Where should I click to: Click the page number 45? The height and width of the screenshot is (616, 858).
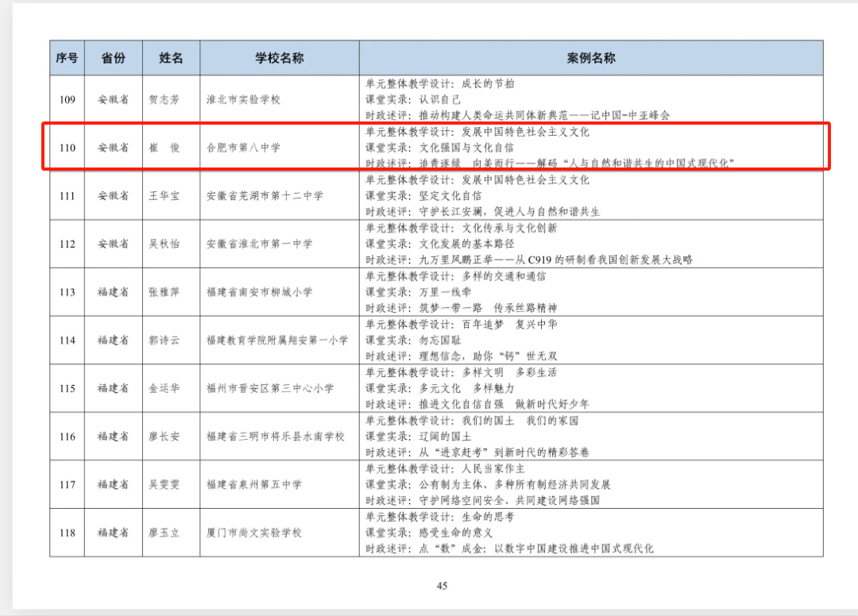(x=443, y=586)
